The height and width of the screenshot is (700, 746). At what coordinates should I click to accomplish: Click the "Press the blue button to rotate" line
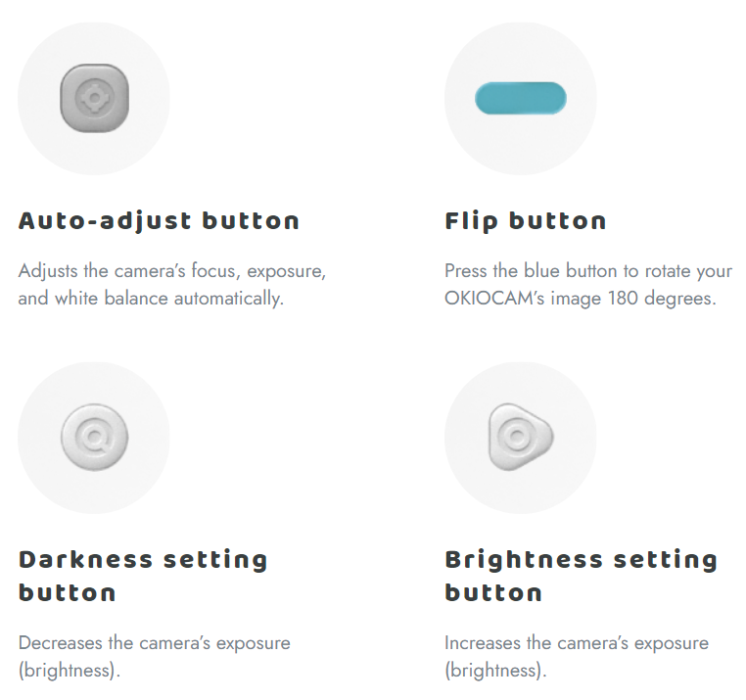click(x=588, y=271)
